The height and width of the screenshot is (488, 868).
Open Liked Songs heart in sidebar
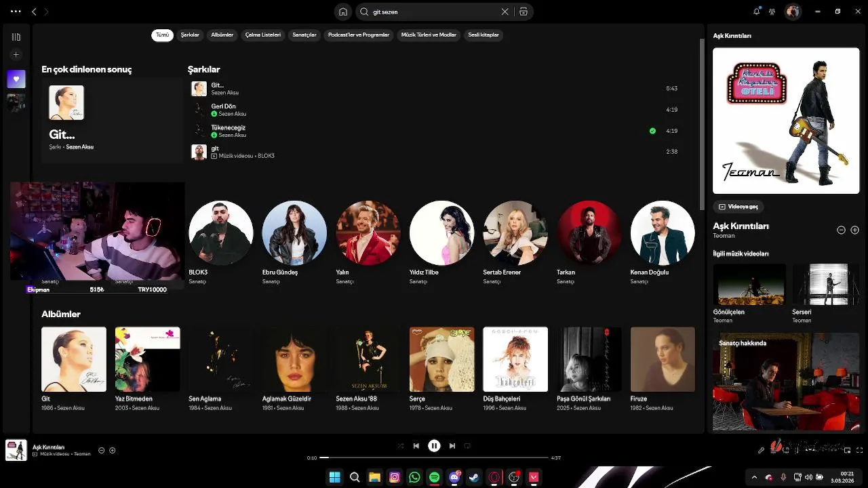(16, 79)
